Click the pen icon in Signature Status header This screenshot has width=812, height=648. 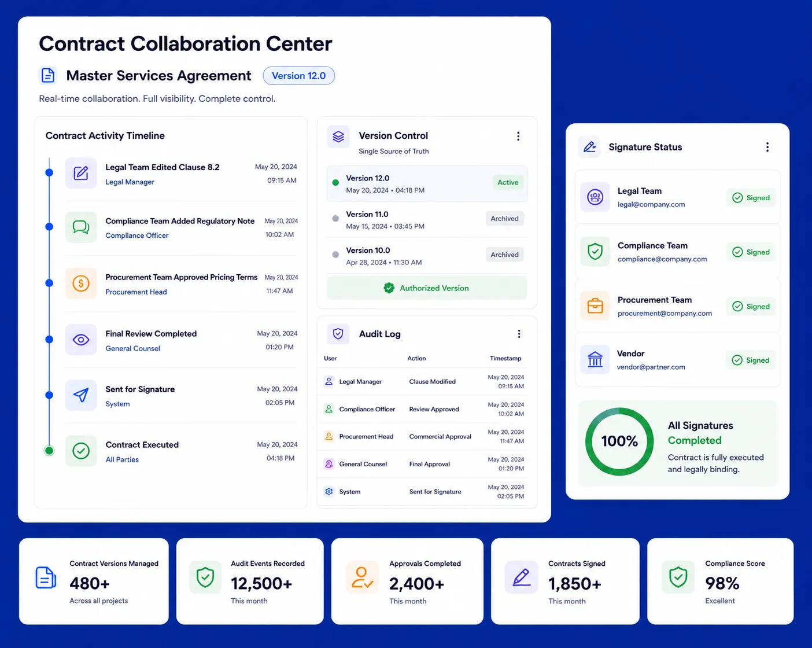tap(589, 147)
